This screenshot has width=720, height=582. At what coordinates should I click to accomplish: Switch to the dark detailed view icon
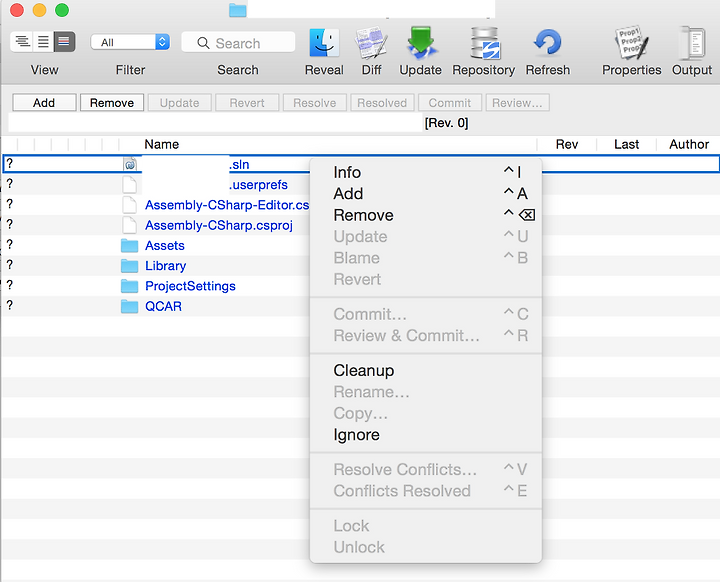(x=64, y=42)
